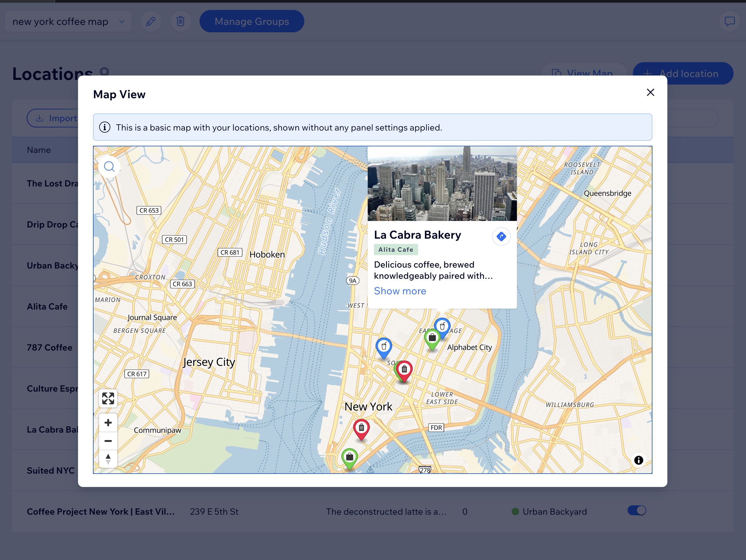This screenshot has height=560, width=746.
Task: Open the chat comment icon
Action: coord(730,21)
